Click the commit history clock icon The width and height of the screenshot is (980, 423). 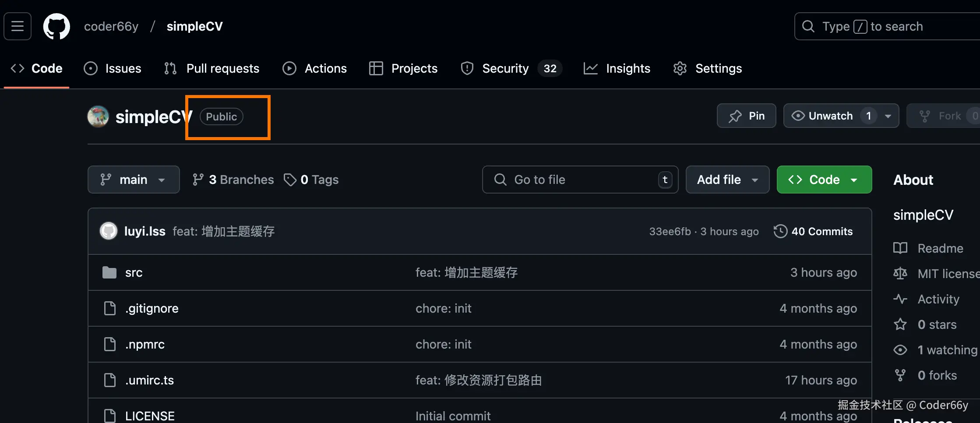(780, 231)
